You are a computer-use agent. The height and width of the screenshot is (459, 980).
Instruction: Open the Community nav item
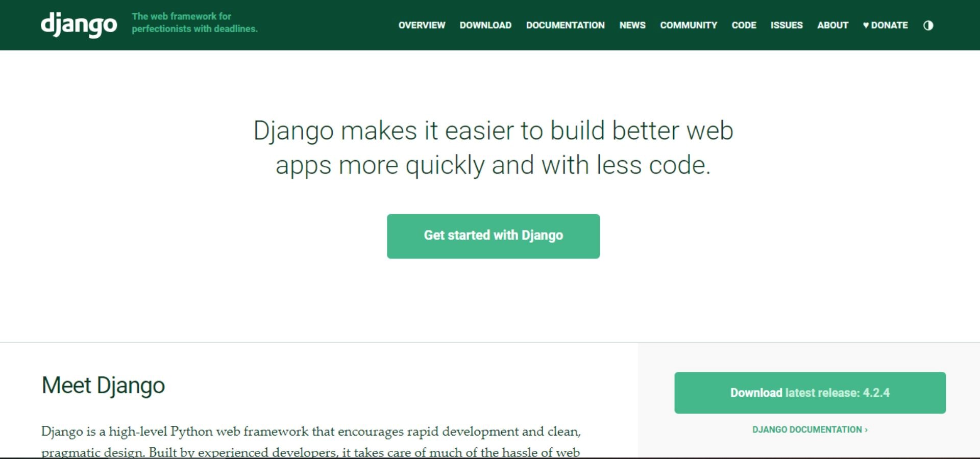point(689,25)
